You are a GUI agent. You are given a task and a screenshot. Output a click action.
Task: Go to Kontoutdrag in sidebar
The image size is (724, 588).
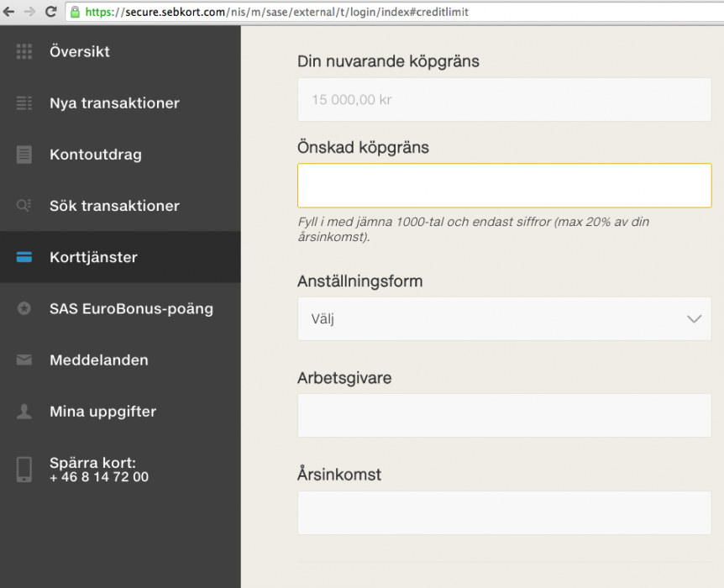pos(96,155)
